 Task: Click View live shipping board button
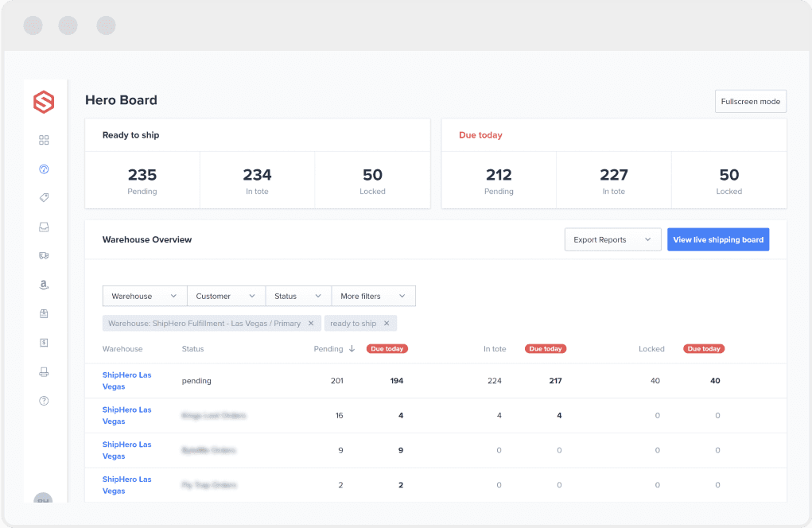(x=717, y=239)
